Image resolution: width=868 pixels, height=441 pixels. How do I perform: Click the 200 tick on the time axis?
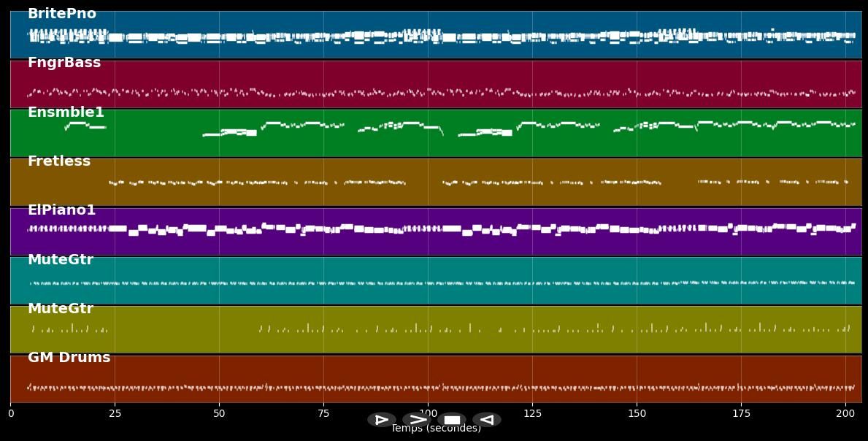(x=845, y=413)
